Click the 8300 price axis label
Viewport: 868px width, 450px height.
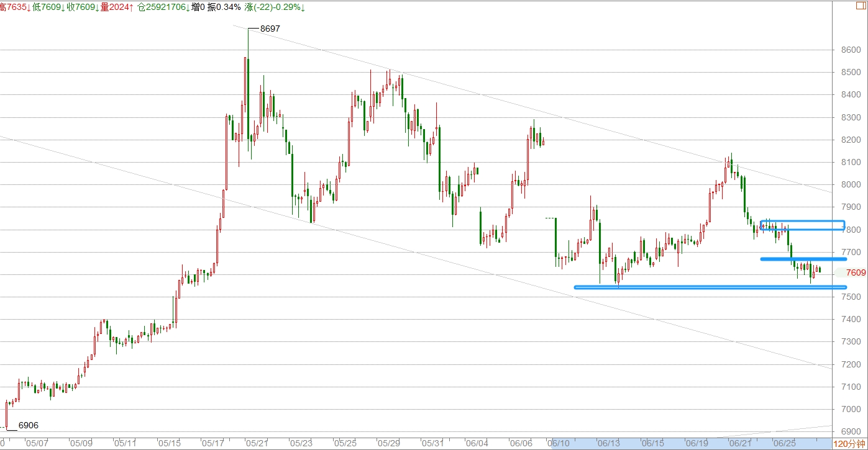point(851,117)
